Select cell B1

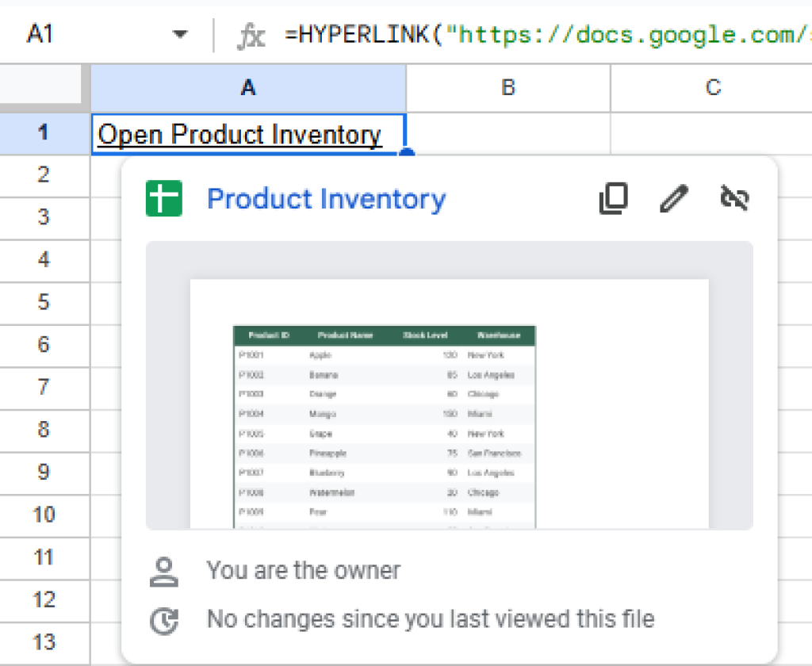point(507,134)
